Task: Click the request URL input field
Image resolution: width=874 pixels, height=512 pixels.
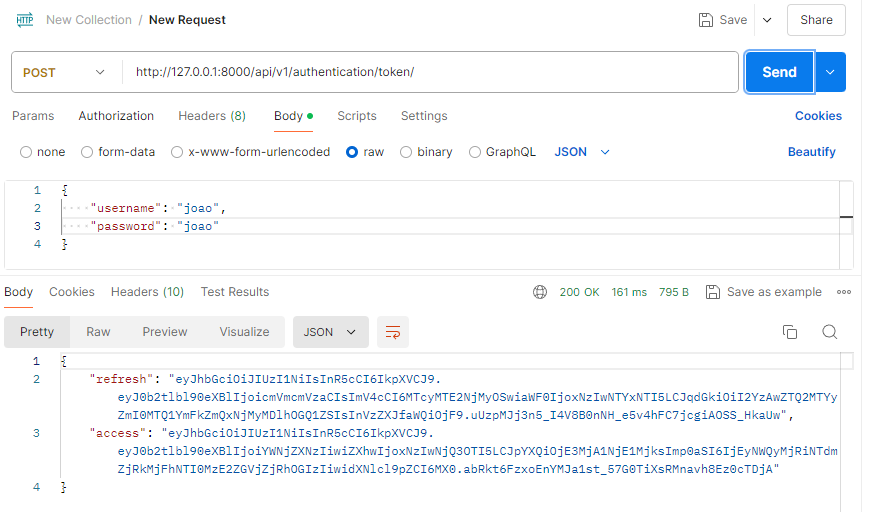Action: point(430,72)
